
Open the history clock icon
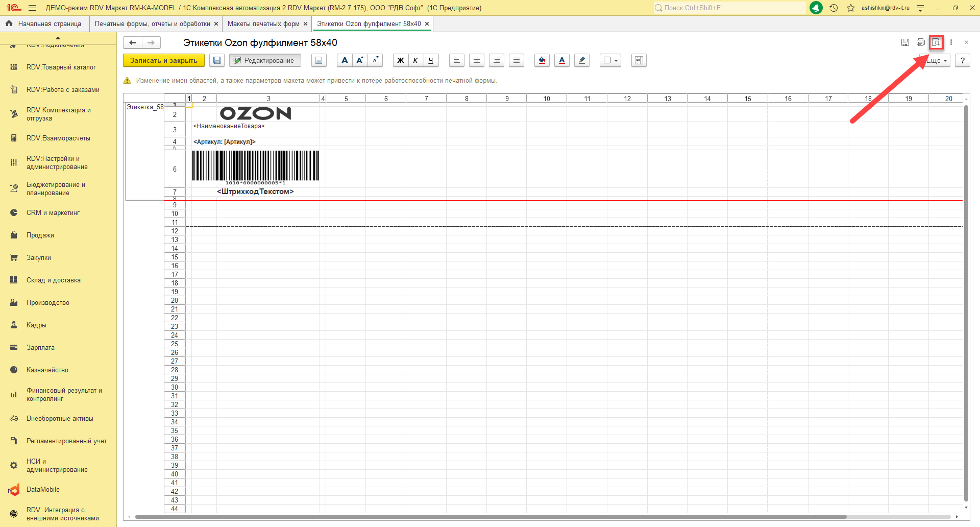click(x=834, y=8)
